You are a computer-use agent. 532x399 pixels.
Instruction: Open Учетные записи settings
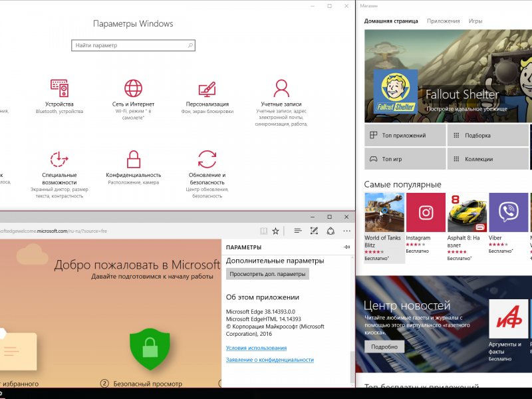click(281, 103)
